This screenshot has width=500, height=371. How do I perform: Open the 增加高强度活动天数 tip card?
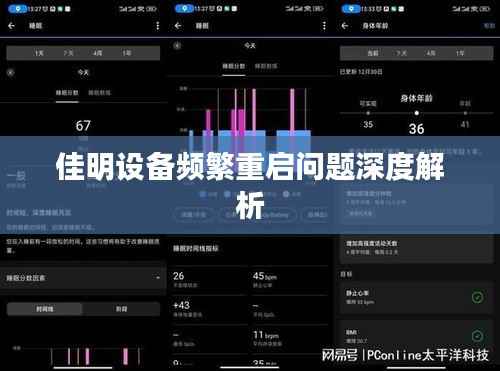pos(416,248)
